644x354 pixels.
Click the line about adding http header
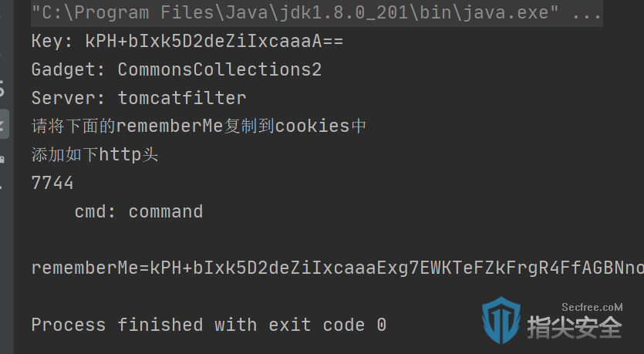[x=95, y=155]
